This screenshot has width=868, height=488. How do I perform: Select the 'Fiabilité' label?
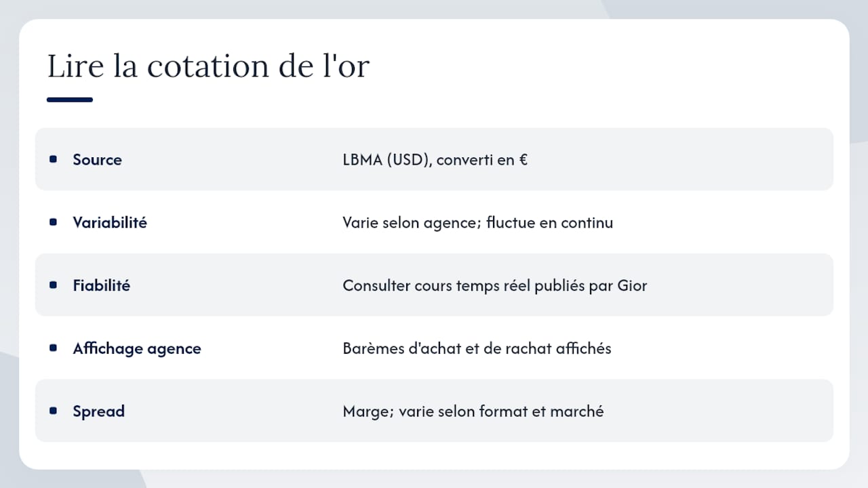[x=101, y=285]
